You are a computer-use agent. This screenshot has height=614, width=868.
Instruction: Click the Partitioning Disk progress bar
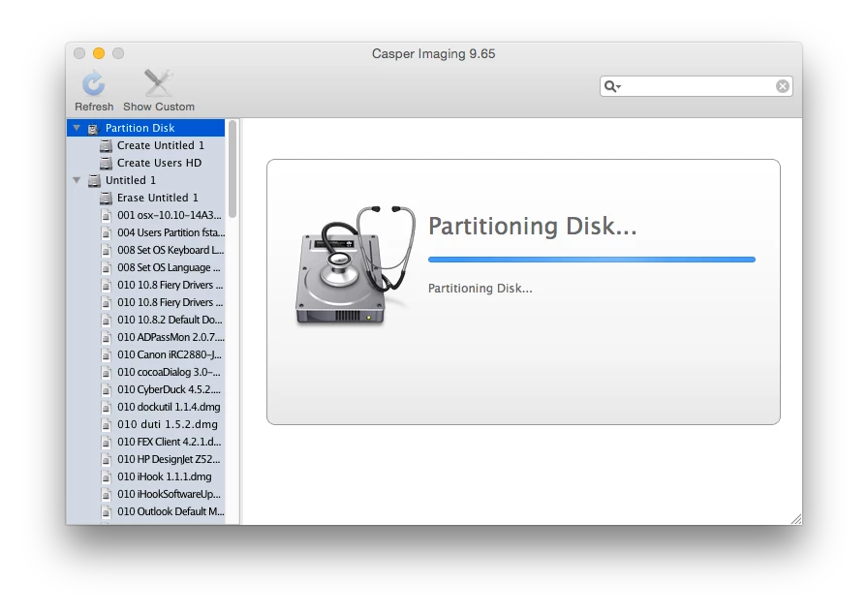(x=591, y=260)
